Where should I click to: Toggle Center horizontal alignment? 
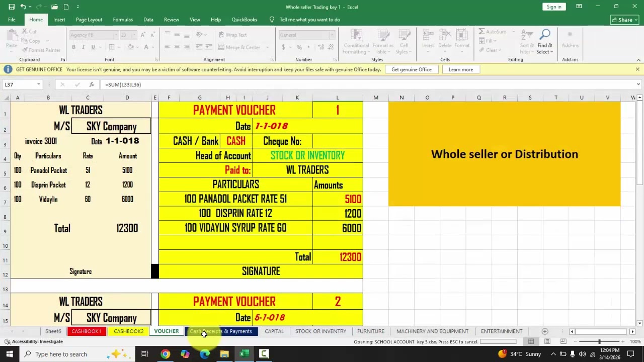click(177, 47)
